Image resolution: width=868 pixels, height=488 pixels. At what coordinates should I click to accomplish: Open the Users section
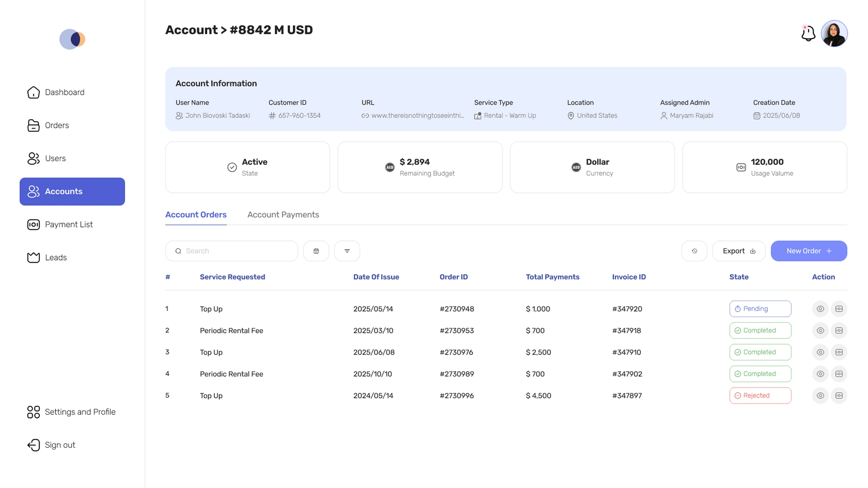tap(46, 158)
